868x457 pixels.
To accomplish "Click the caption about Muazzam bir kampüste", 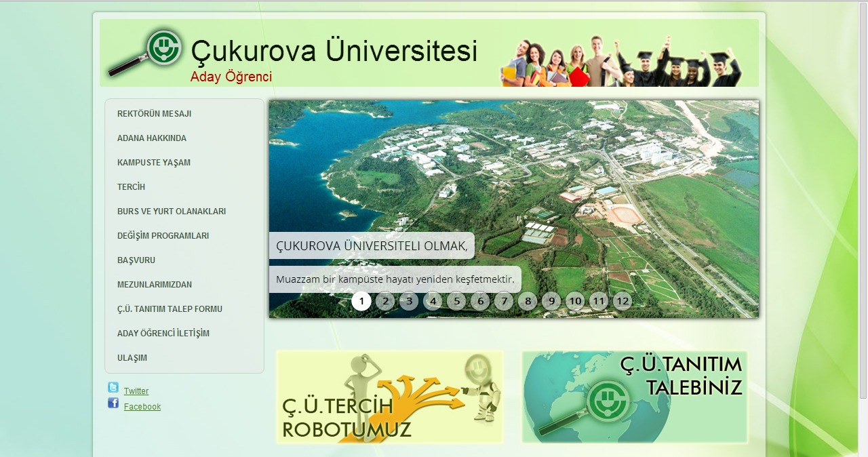I will coord(395,279).
